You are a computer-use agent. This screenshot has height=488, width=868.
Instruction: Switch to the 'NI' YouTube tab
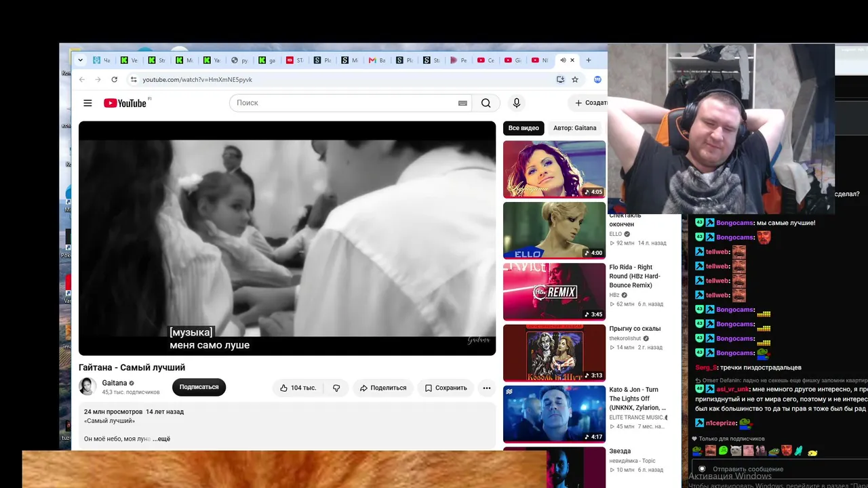pyautogui.click(x=540, y=60)
